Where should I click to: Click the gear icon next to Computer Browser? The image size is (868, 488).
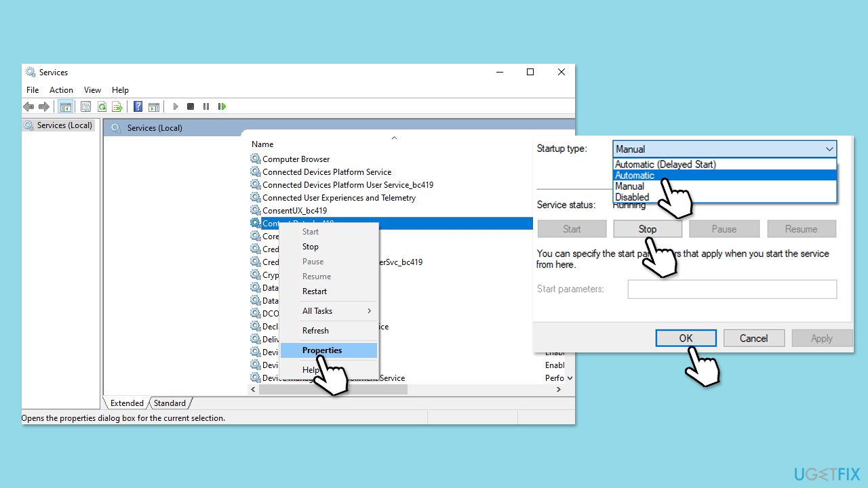tap(256, 159)
